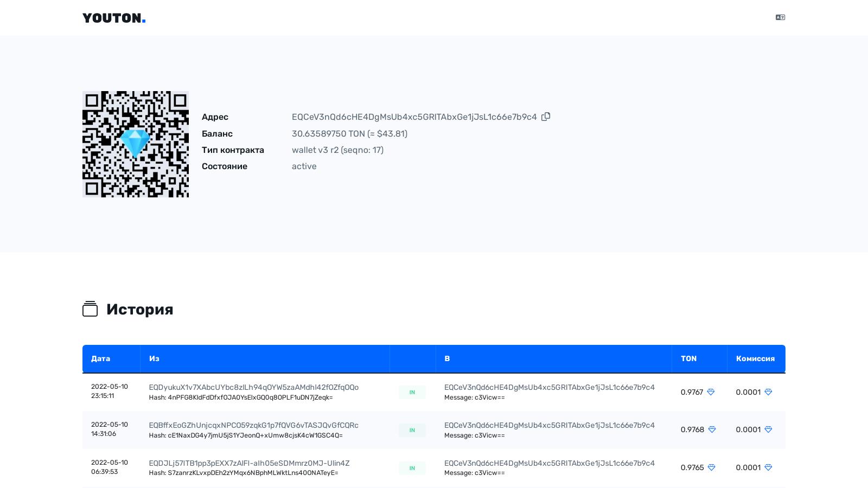Viewport: 868px width, 488px height.
Task: Click the fee diamond icon in the 06:39:53 row
Action: (x=768, y=467)
